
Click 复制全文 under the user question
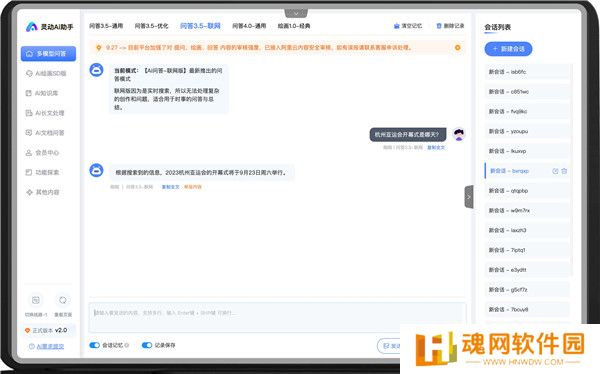[436, 147]
